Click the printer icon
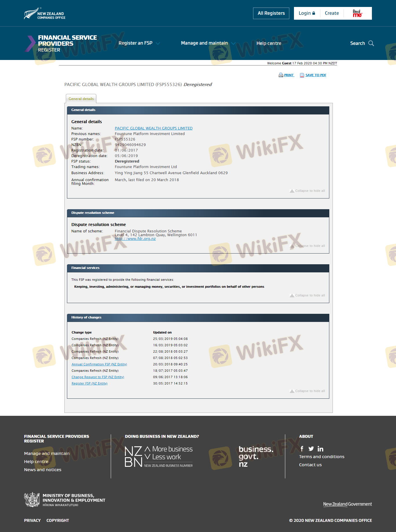This screenshot has height=532, width=396. [x=281, y=75]
